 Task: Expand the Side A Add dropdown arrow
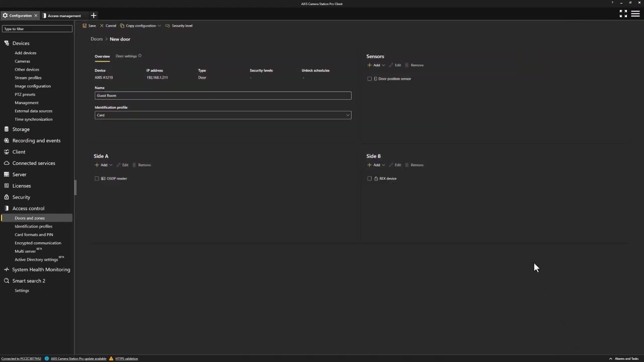[x=111, y=165]
